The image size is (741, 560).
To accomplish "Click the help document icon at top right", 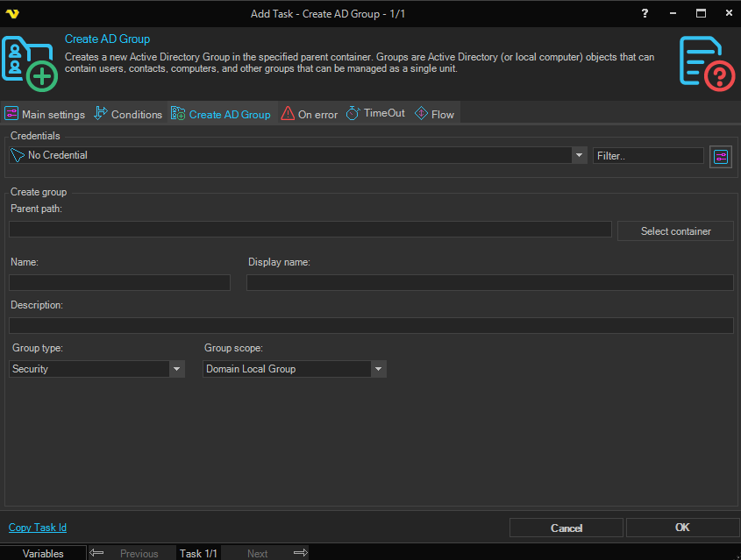I will coord(707,63).
